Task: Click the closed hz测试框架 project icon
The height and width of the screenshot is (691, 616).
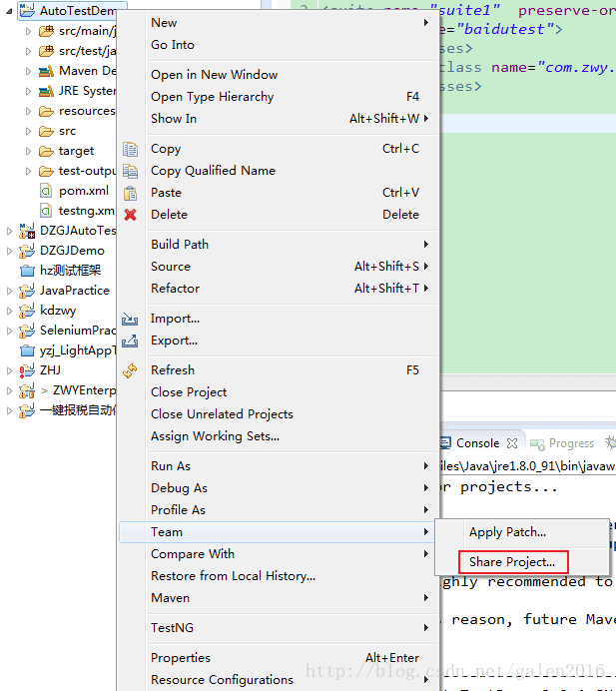Action: 27,271
